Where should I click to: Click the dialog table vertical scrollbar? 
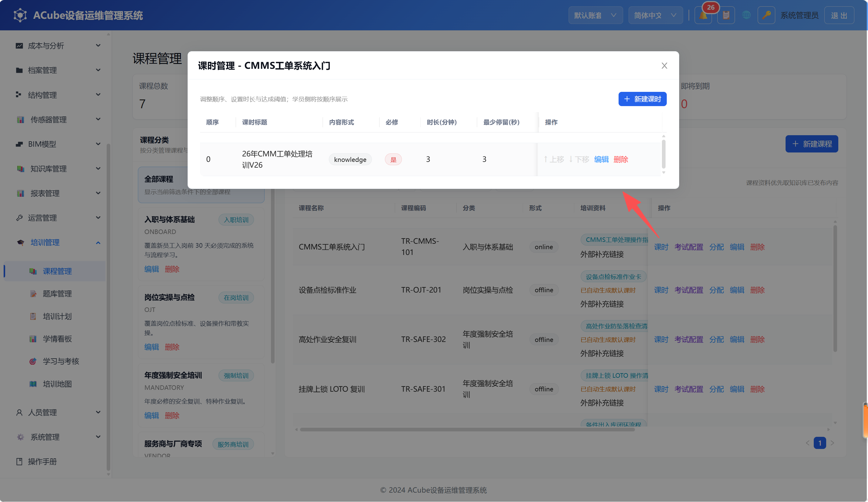663,154
